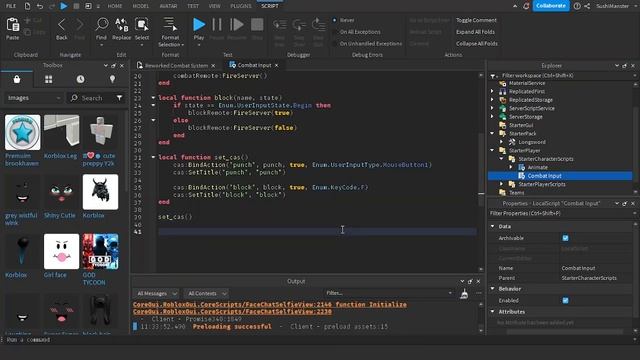The height and width of the screenshot is (360, 640).
Task: Open the Replace tool
Action: point(122,29)
